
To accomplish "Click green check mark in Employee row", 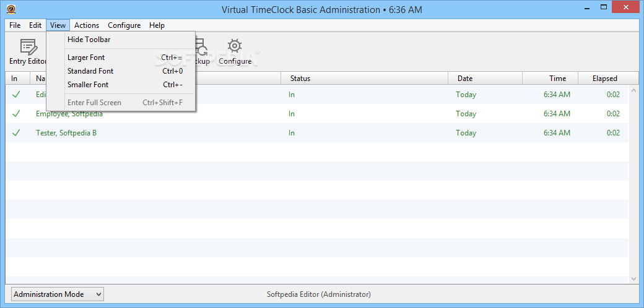I will point(16,114).
